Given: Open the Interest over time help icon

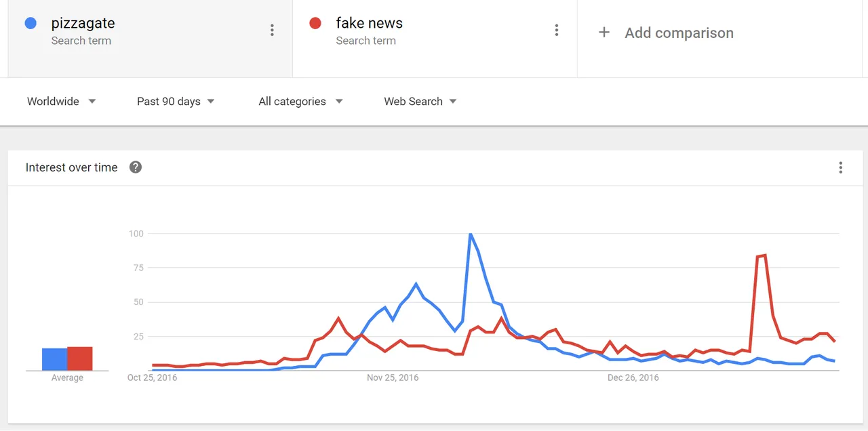Looking at the screenshot, I should [x=136, y=167].
